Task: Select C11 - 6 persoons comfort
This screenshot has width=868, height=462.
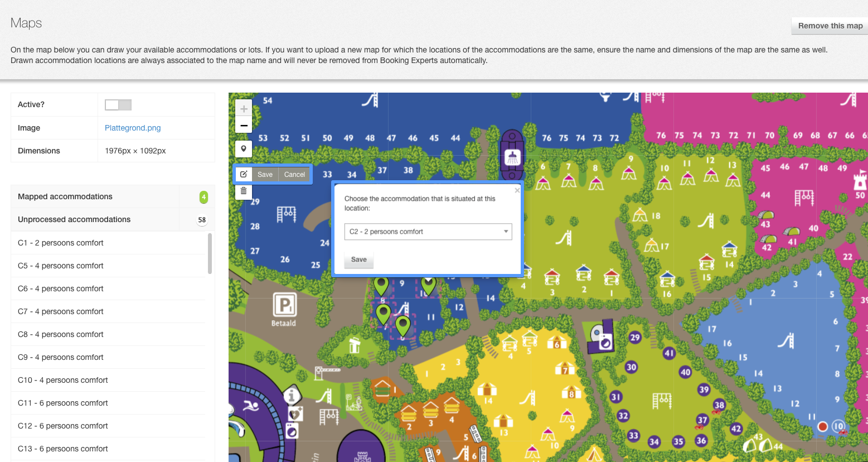Action: pos(109,403)
